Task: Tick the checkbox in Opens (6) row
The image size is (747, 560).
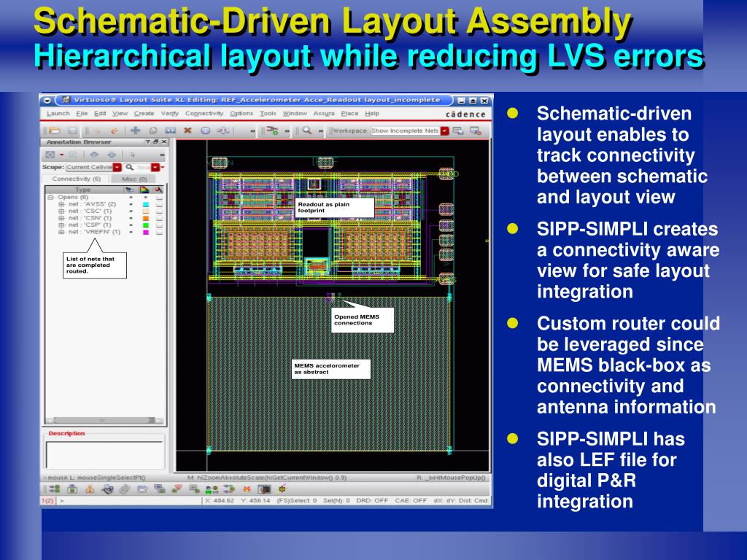Action: coord(159,197)
